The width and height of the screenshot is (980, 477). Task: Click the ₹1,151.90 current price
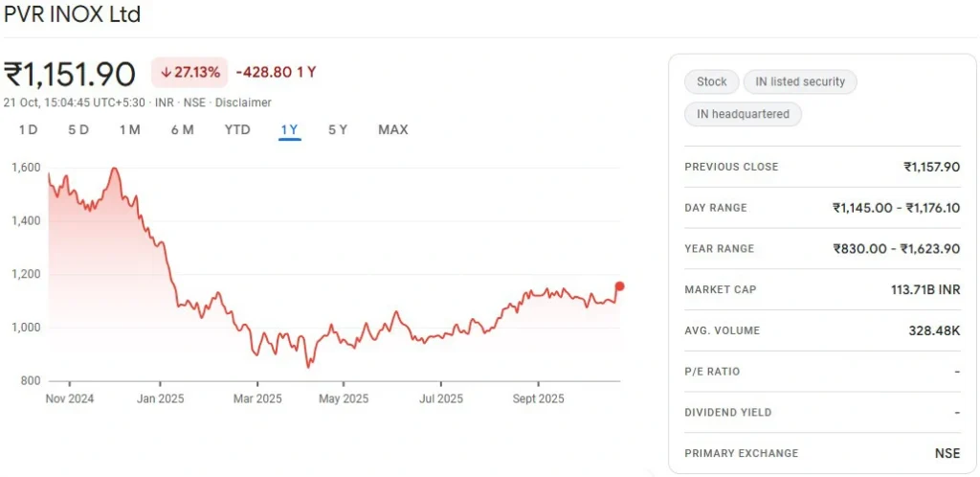tap(69, 75)
